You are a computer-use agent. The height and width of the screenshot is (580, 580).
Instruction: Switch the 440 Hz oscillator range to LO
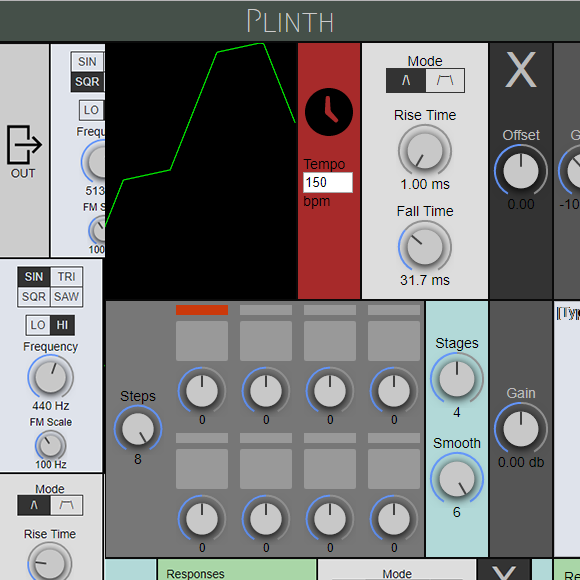(x=38, y=325)
